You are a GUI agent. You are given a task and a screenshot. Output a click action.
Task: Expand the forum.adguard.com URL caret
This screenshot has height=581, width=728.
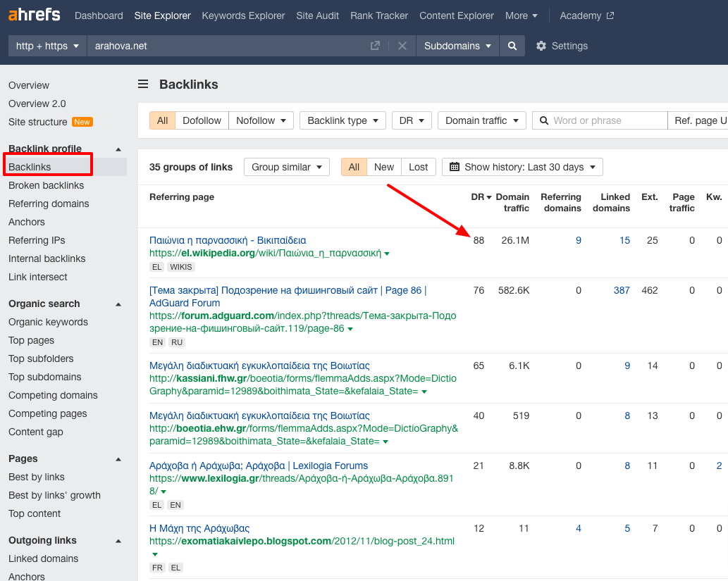coord(350,329)
